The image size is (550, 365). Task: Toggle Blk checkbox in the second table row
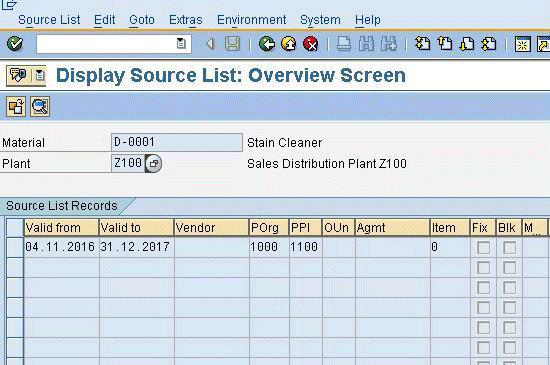[x=509, y=268]
